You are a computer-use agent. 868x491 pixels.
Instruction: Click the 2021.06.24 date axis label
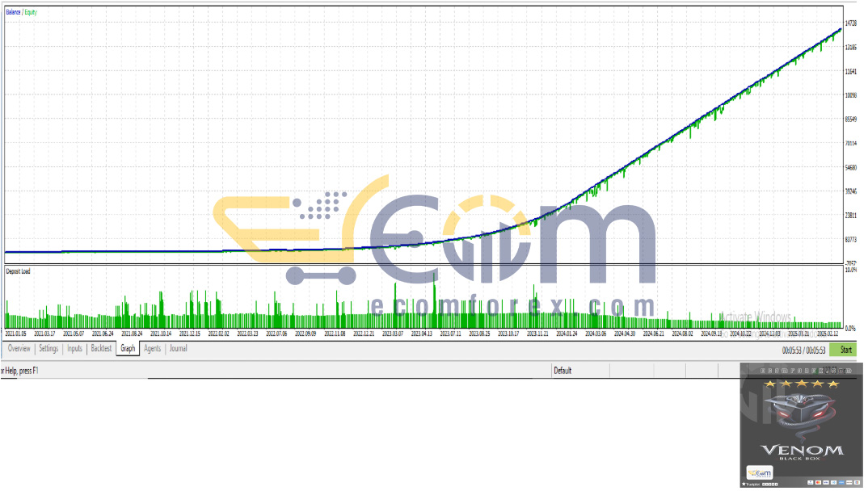[103, 334]
